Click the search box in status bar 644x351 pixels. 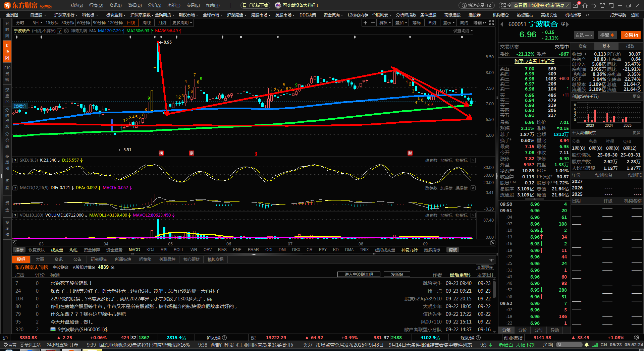pos(569,345)
